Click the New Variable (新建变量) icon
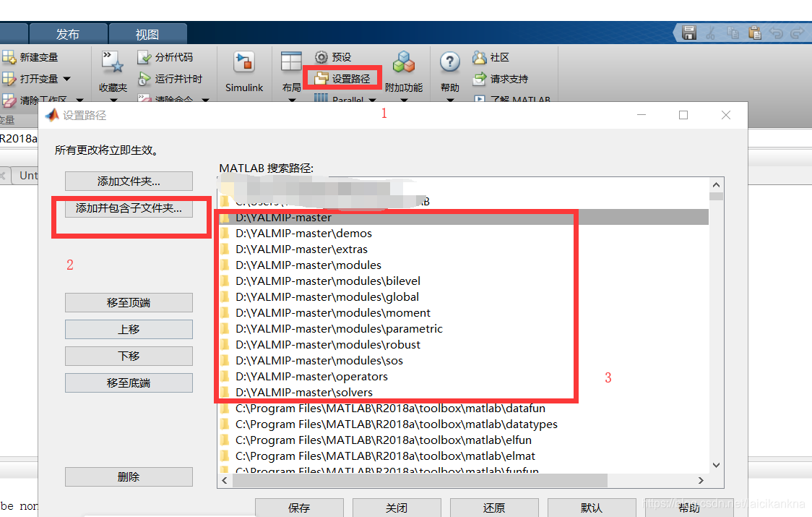This screenshot has height=517, width=812. (9, 57)
